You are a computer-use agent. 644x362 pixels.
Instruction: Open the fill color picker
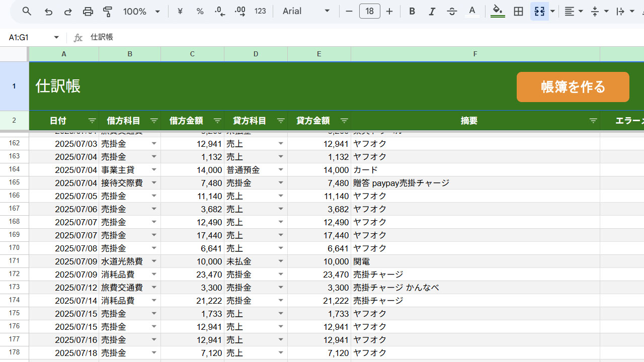(x=497, y=11)
